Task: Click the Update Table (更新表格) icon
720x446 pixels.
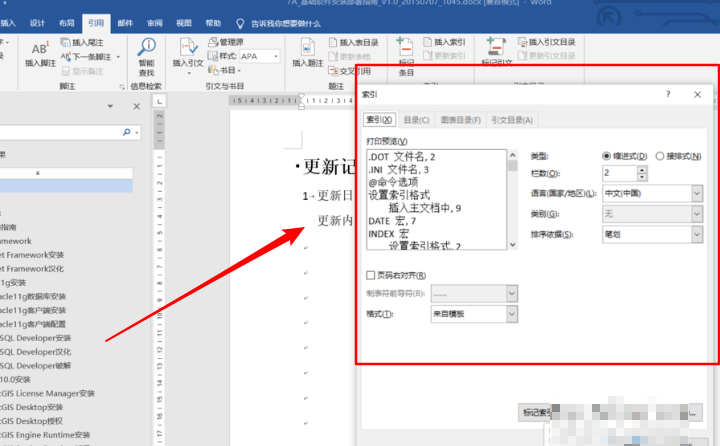Action: (333, 56)
